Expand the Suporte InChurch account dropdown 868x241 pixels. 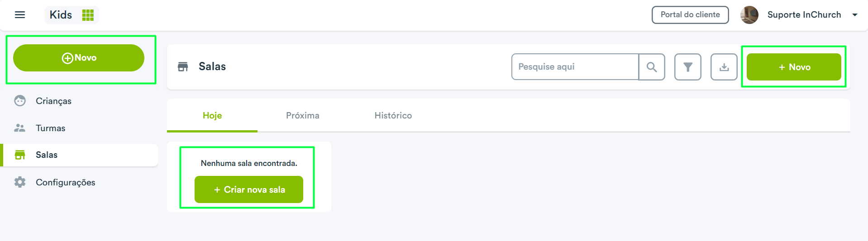(x=855, y=15)
